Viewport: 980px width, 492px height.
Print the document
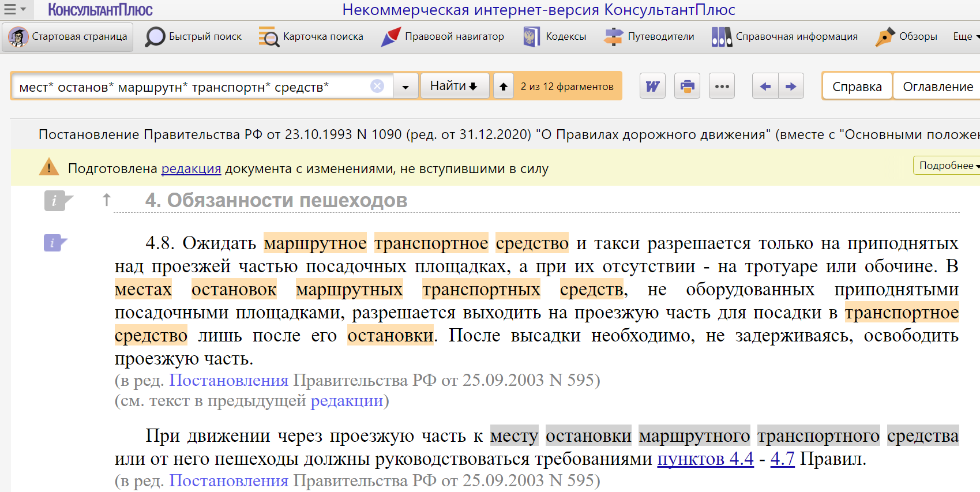[687, 87]
